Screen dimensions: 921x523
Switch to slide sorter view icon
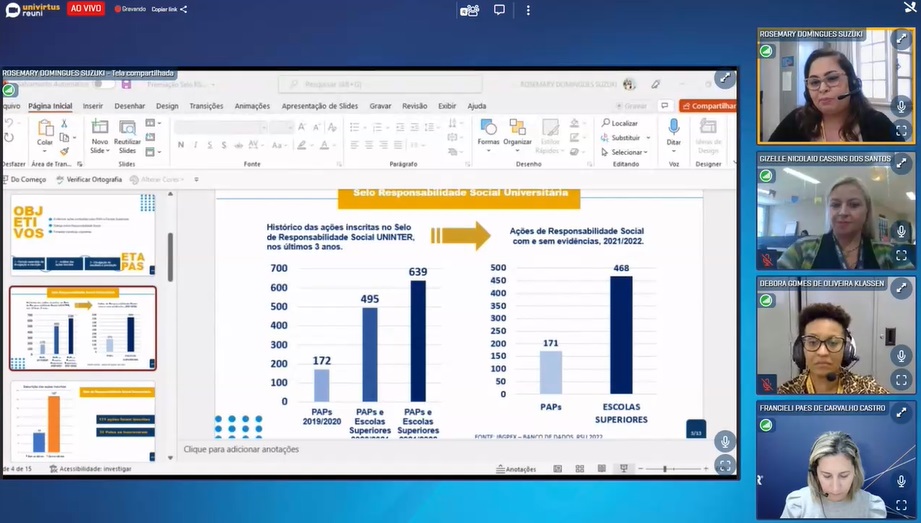pyautogui.click(x=580, y=469)
